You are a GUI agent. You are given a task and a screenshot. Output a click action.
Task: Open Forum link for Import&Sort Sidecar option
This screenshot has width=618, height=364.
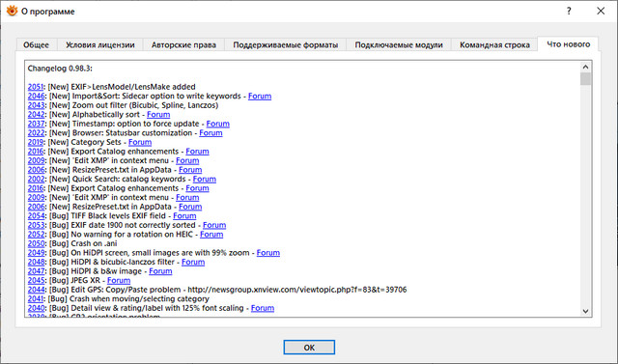tap(260, 97)
